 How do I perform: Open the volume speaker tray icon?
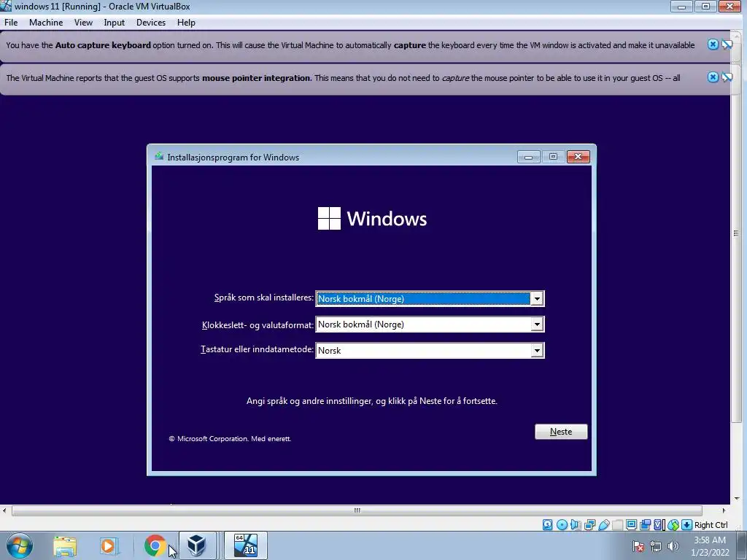coord(673,546)
